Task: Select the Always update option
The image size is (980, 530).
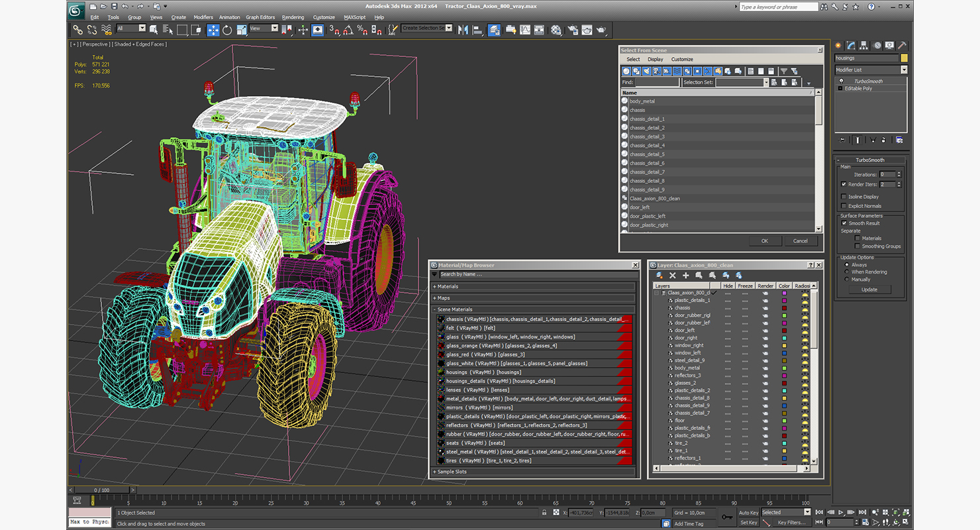Action: (846, 265)
